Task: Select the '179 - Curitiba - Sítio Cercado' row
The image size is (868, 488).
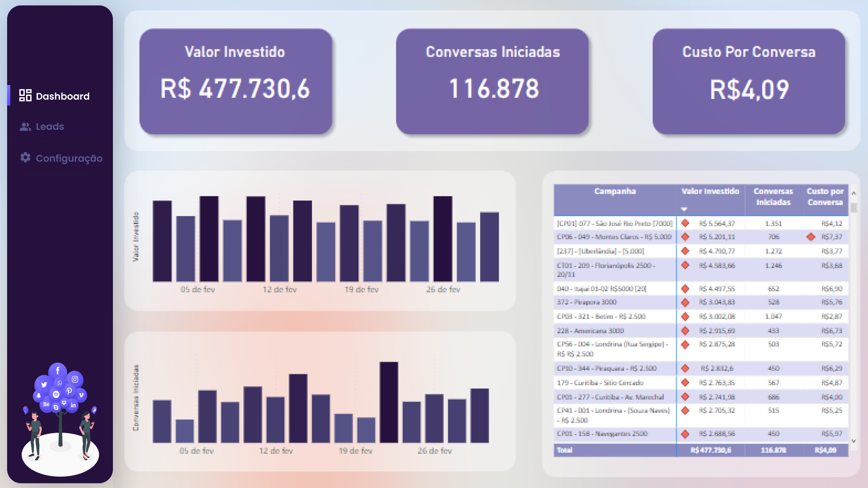Action: 701,383
